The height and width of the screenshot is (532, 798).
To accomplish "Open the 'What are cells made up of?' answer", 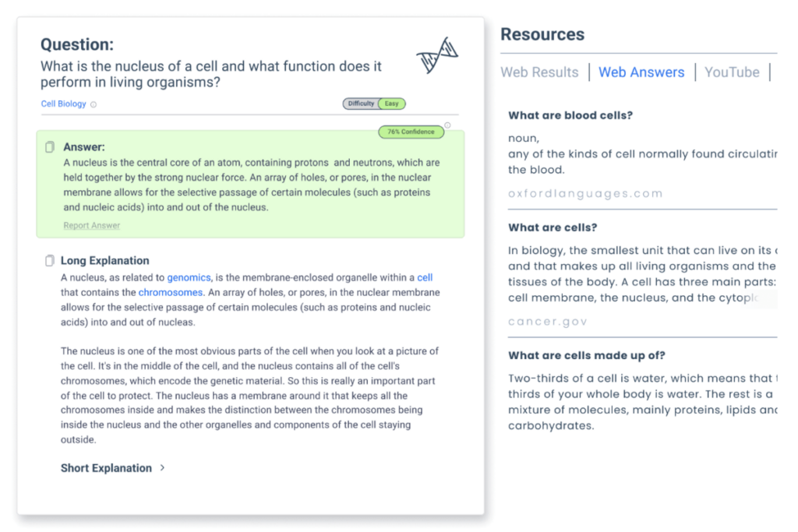I will click(x=587, y=355).
